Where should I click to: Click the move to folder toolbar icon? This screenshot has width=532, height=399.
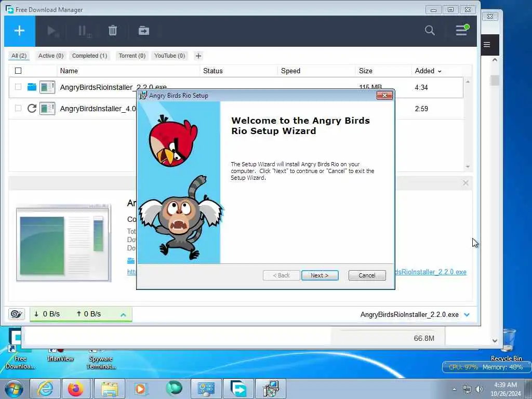tap(144, 31)
